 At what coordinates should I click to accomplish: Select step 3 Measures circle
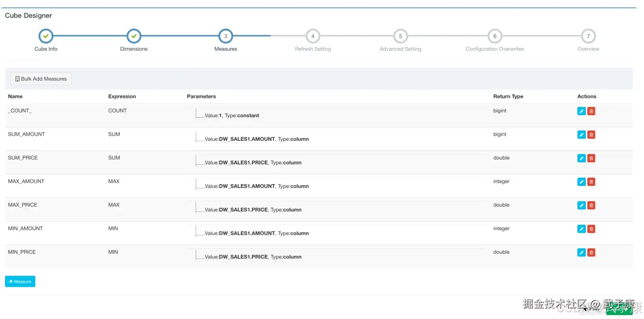[226, 36]
